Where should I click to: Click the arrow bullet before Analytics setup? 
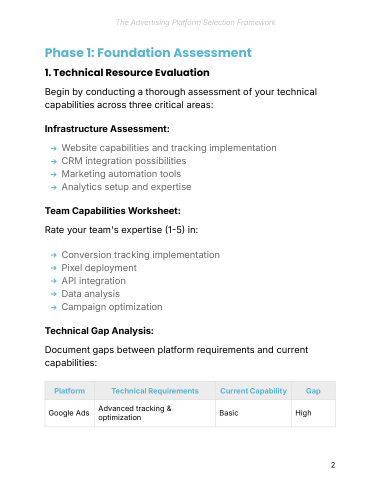tap(54, 187)
